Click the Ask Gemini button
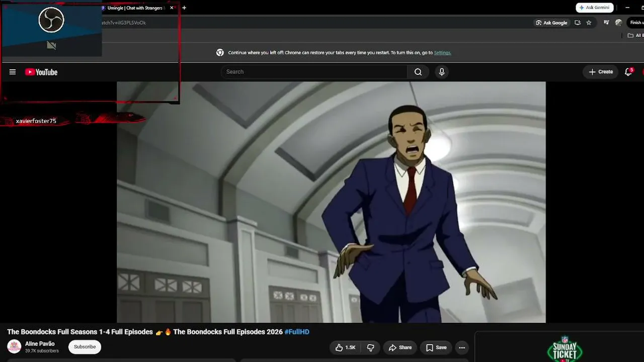Viewport: 644px width, 362px height. point(595,8)
